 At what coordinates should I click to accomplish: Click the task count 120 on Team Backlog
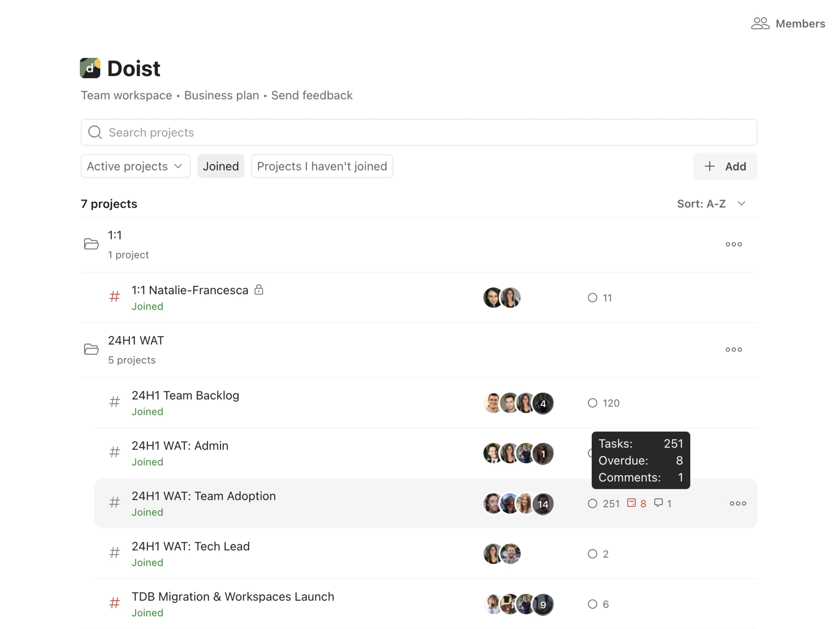pyautogui.click(x=604, y=403)
